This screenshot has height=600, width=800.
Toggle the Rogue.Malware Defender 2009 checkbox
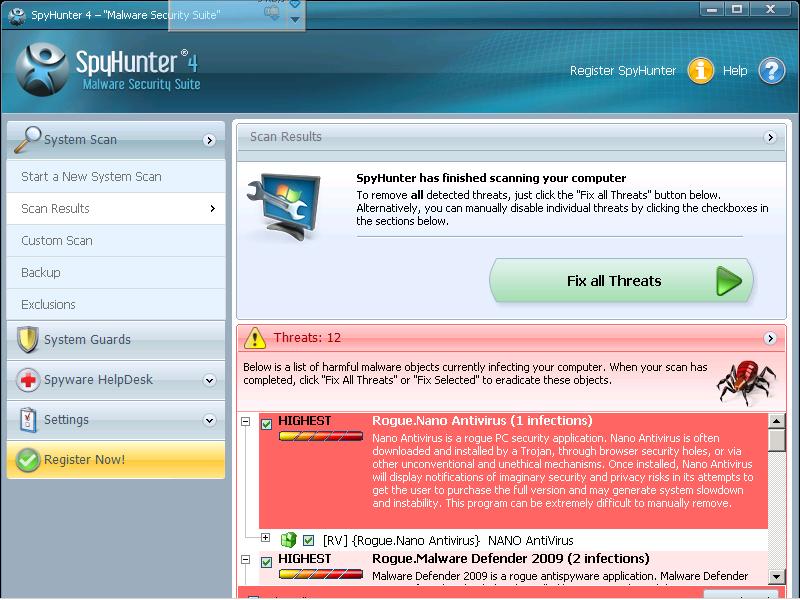266,562
